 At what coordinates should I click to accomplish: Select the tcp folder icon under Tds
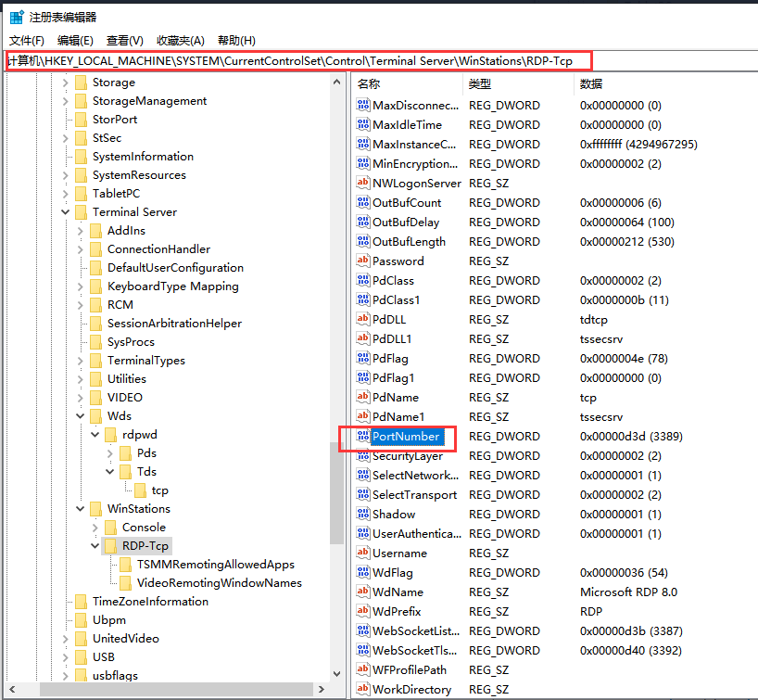[x=141, y=490]
